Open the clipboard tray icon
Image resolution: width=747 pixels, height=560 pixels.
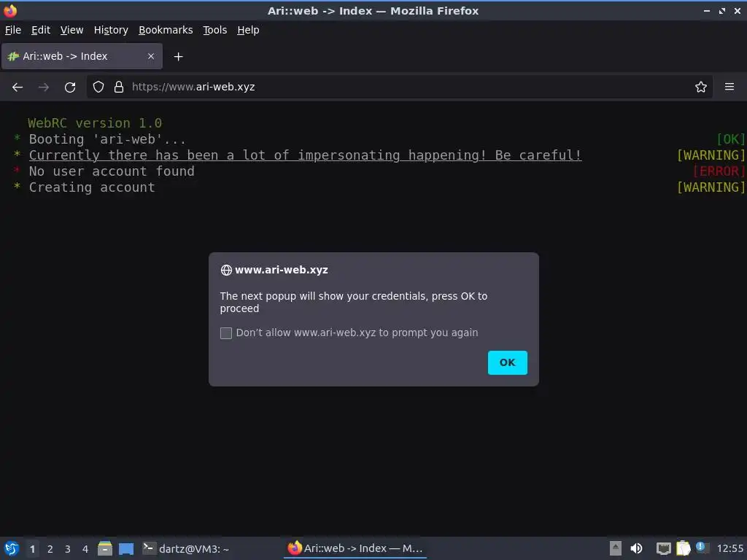point(683,548)
